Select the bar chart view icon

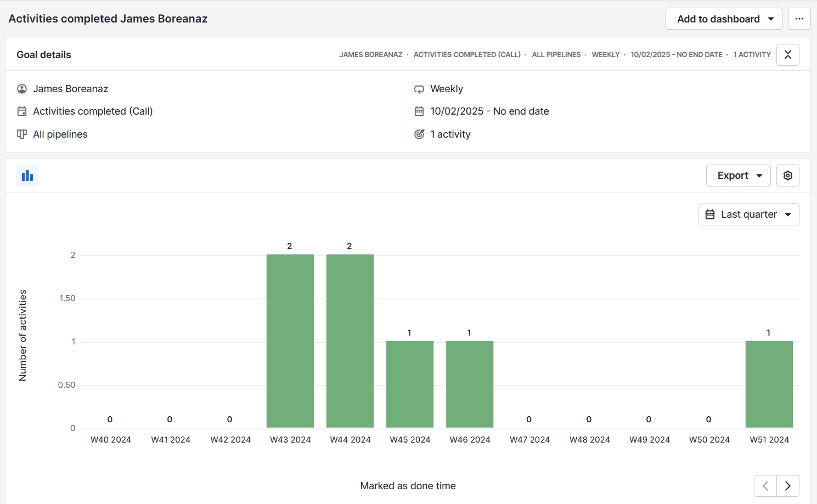[x=27, y=175]
